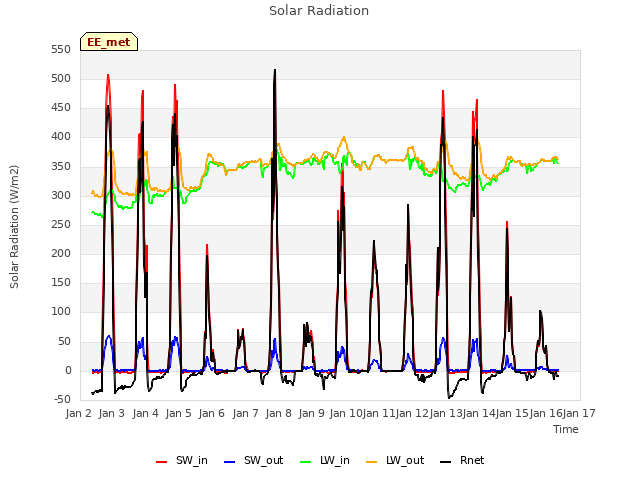Select the Jan 16 x-axis tick label

coord(546,413)
